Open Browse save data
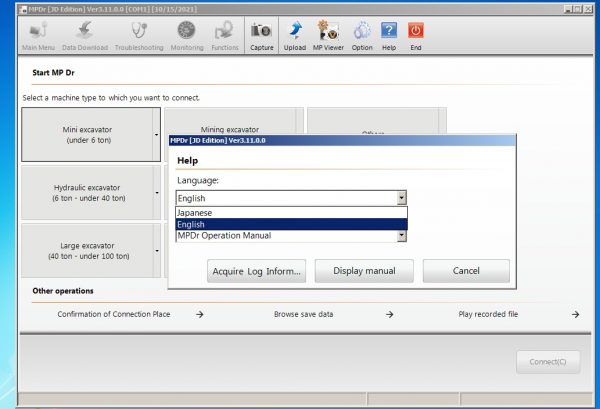 click(x=303, y=314)
